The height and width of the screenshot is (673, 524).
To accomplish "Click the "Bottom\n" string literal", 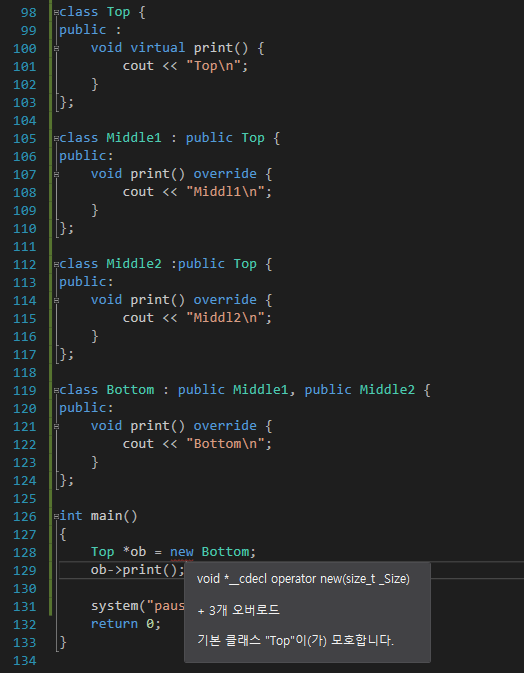I will click(225, 444).
